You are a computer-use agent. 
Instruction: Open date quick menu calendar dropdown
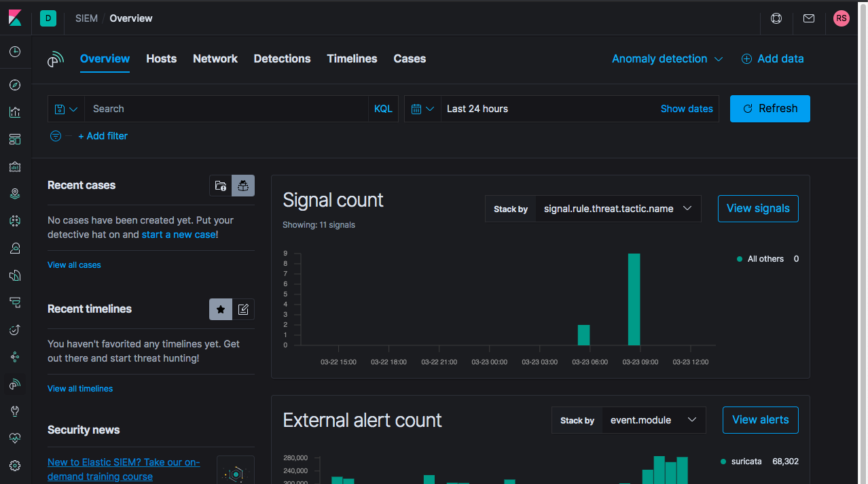tap(422, 109)
